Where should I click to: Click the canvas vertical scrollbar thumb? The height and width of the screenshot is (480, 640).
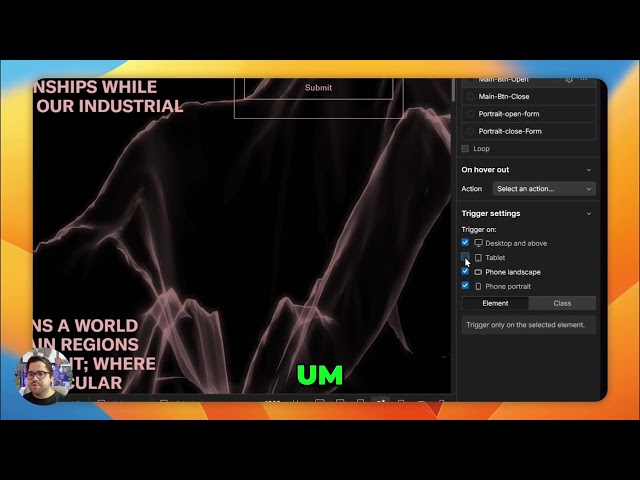[453, 90]
